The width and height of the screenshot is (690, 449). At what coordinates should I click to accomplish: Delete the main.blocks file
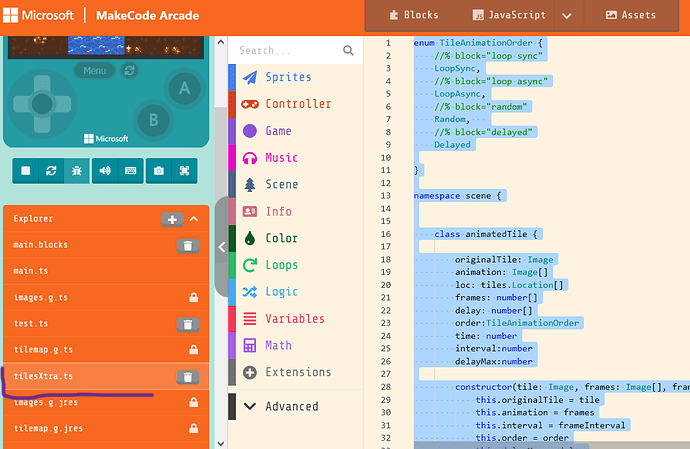tap(188, 246)
